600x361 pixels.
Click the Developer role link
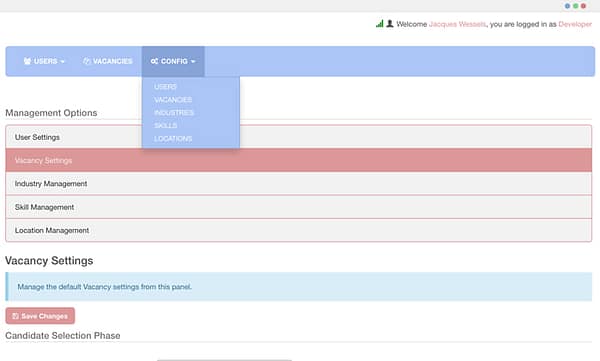tap(575, 24)
